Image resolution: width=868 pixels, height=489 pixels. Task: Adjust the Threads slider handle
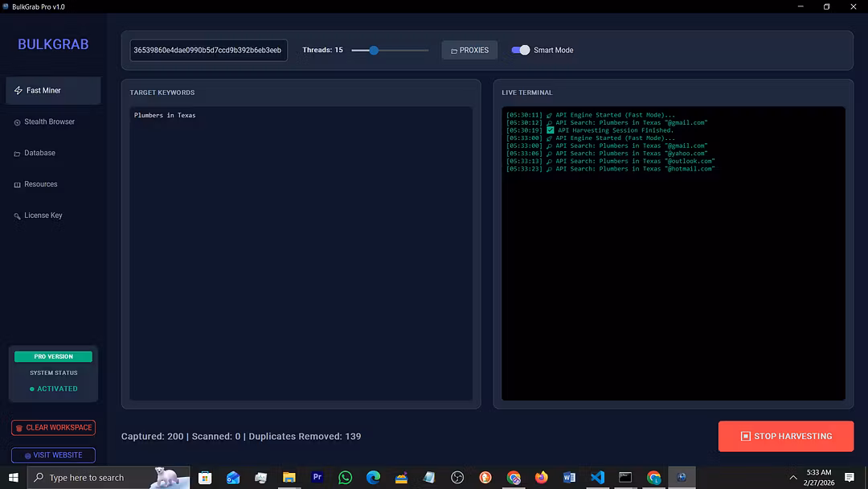(x=374, y=51)
